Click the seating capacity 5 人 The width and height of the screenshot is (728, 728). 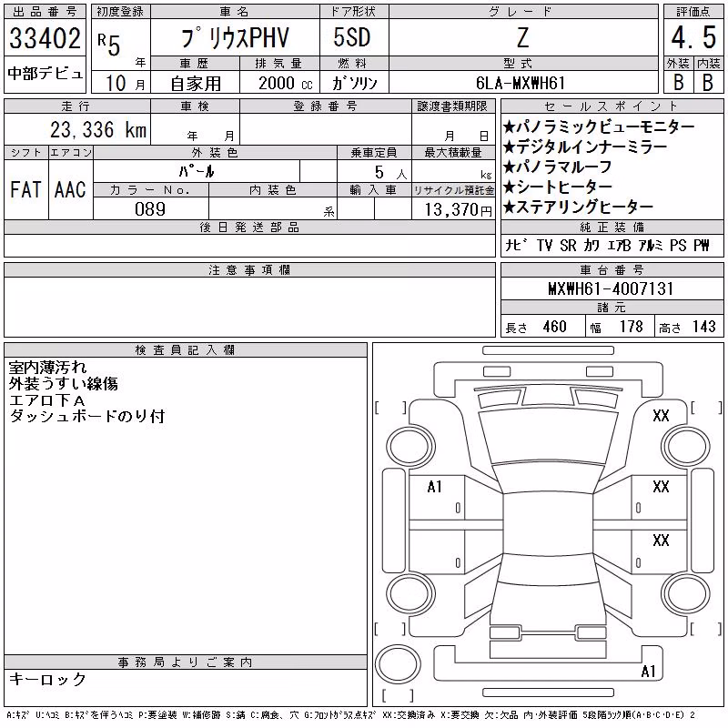coord(390,172)
